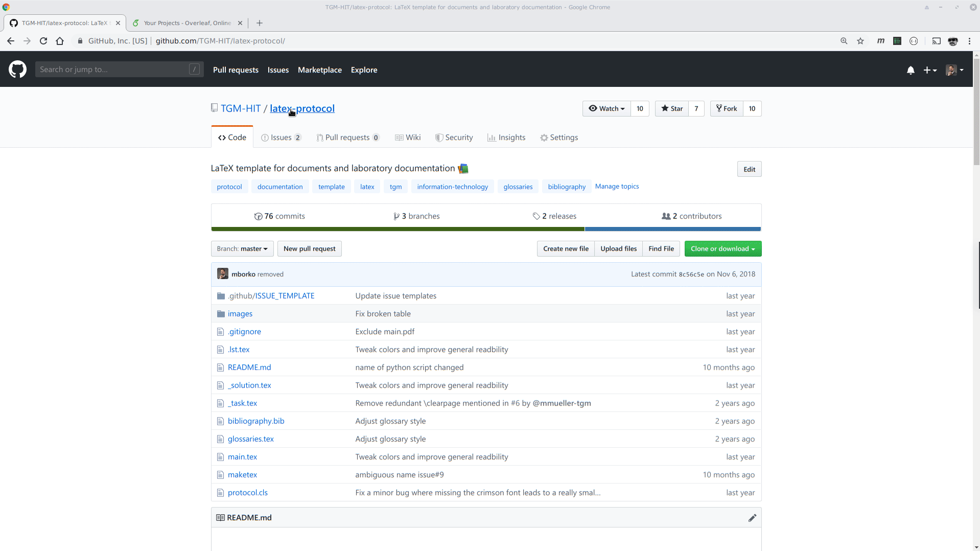
Task: Open the Clone or download dropdown
Action: tap(722, 248)
